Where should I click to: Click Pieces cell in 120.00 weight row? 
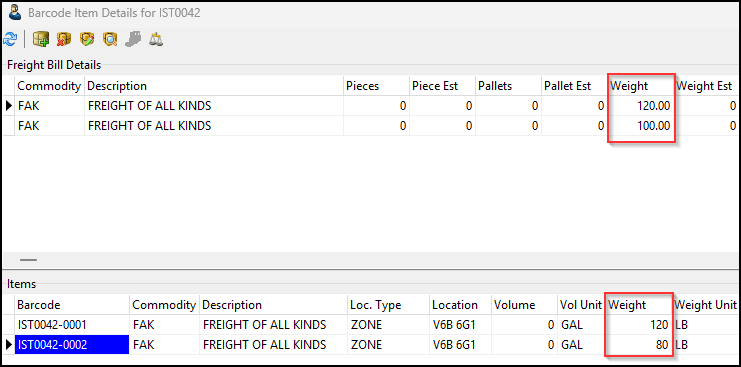[x=376, y=106]
